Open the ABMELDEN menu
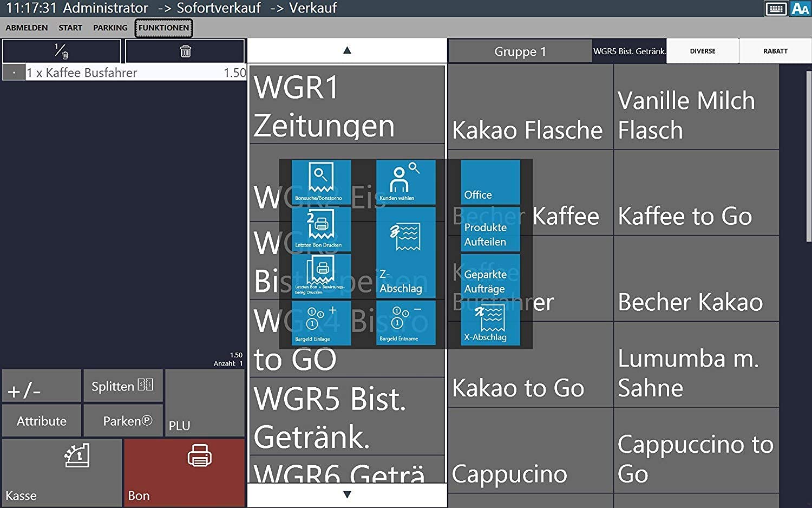812x508 pixels. [x=27, y=28]
